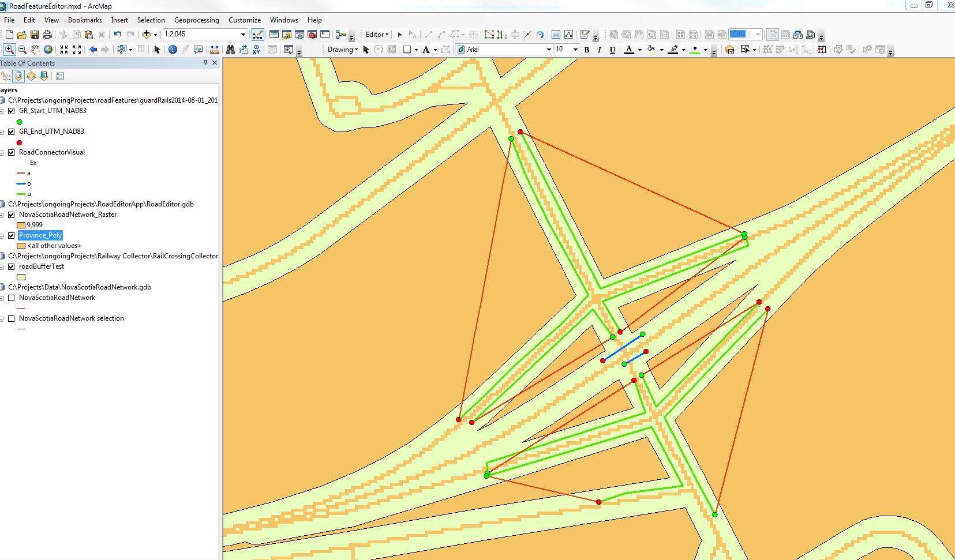955x560 pixels.
Task: Expand the font size dropdown
Action: [575, 50]
